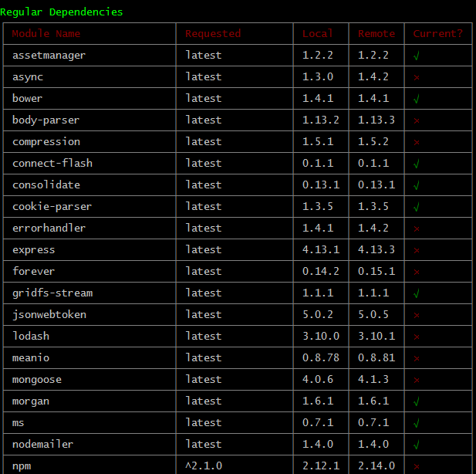Select the 'mongoose' module name

click(37, 380)
